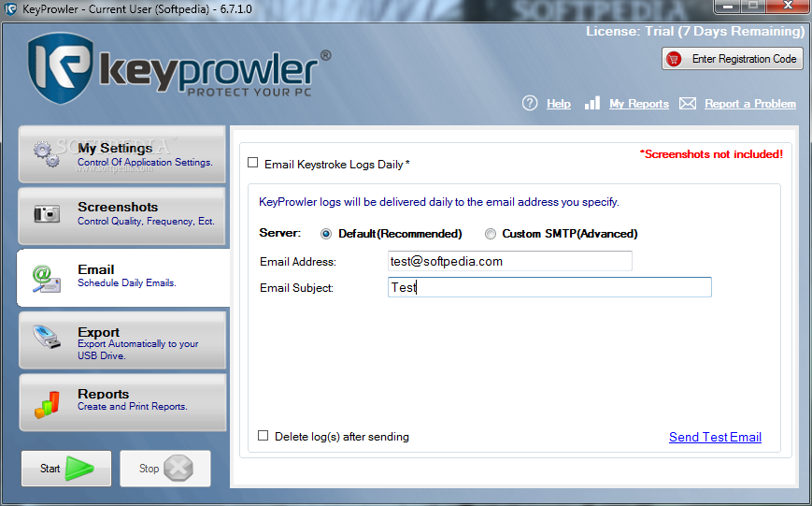Image resolution: width=812 pixels, height=506 pixels.
Task: Click the envelope icon beside Report a Problem
Action: (x=687, y=104)
